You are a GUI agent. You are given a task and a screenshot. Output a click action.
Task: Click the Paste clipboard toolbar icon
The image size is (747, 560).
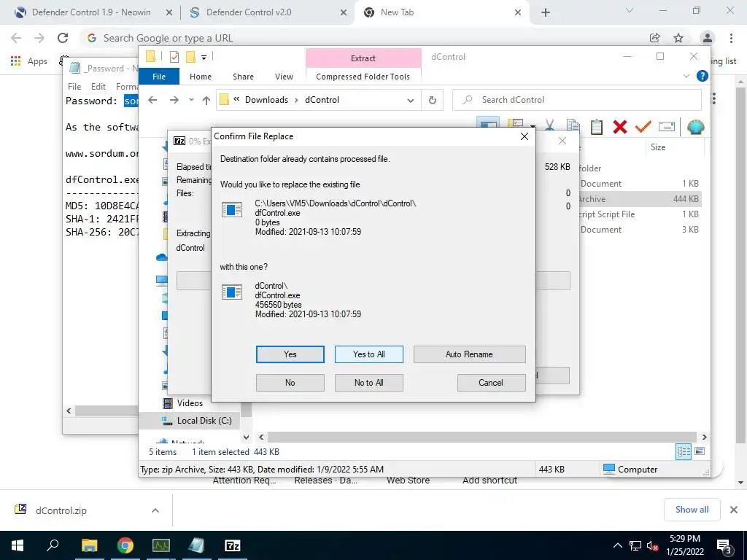[597, 126]
